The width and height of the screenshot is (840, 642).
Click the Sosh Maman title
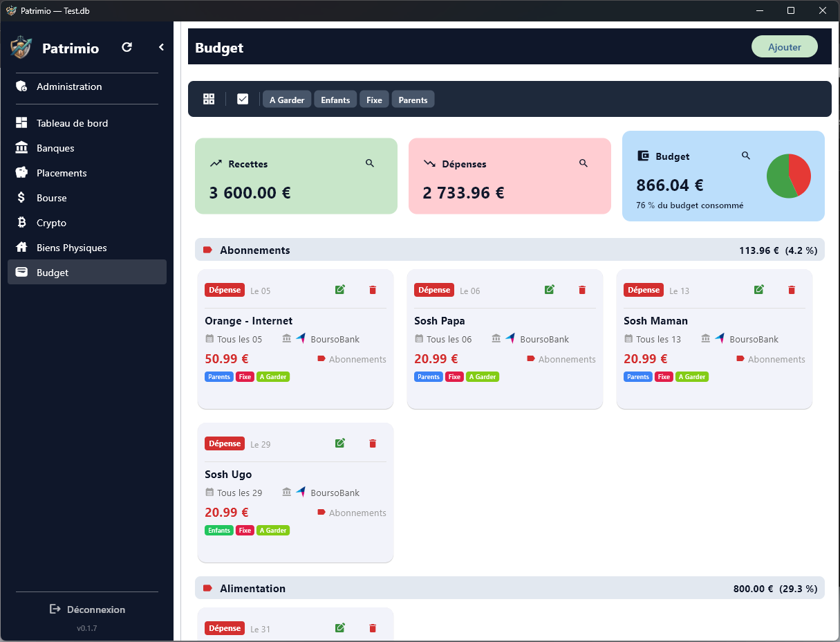click(x=655, y=320)
